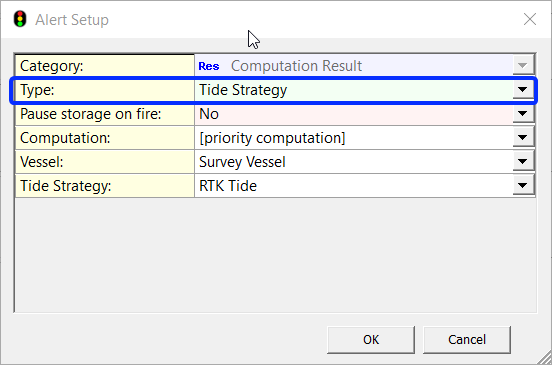Screen dimensions: 552x365
Task: Select the Tide Strategy type value field
Action: [354, 90]
